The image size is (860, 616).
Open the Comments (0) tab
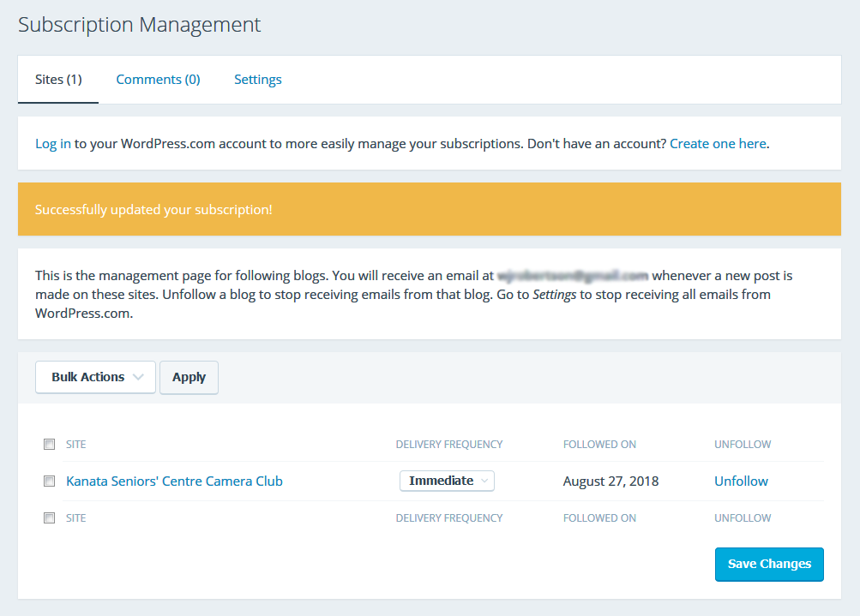158,80
